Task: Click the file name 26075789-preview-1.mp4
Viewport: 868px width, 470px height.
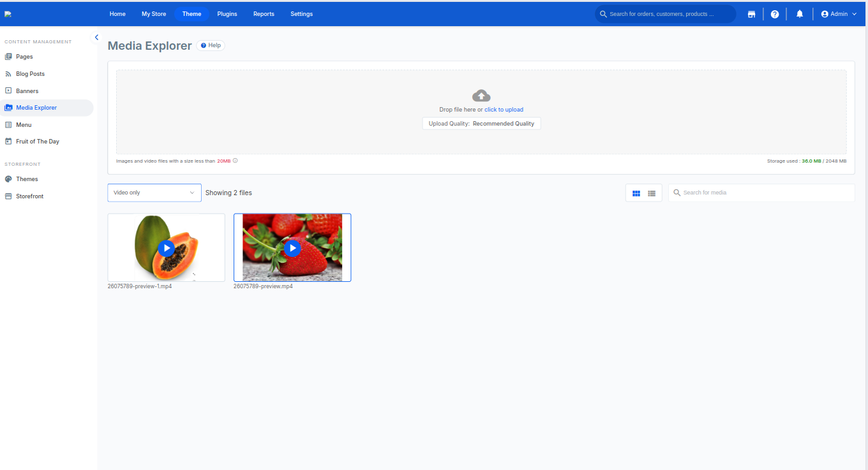Action: click(140, 286)
